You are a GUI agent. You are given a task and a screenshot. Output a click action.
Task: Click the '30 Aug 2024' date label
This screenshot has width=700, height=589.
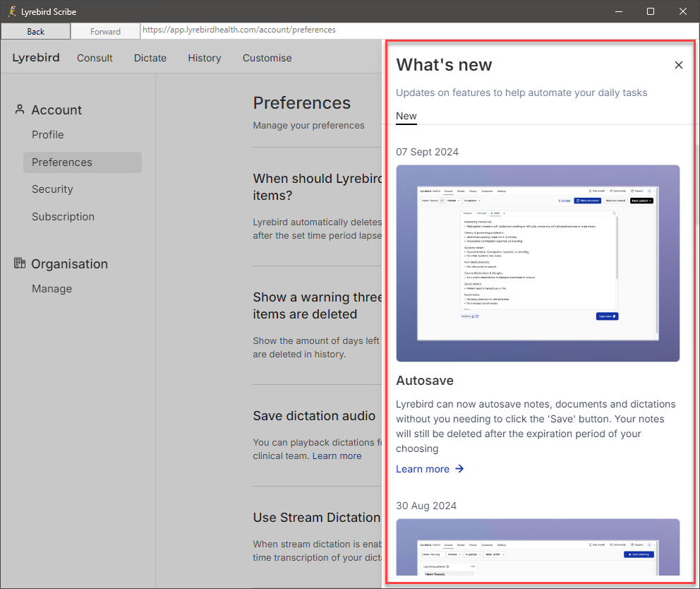coord(426,506)
